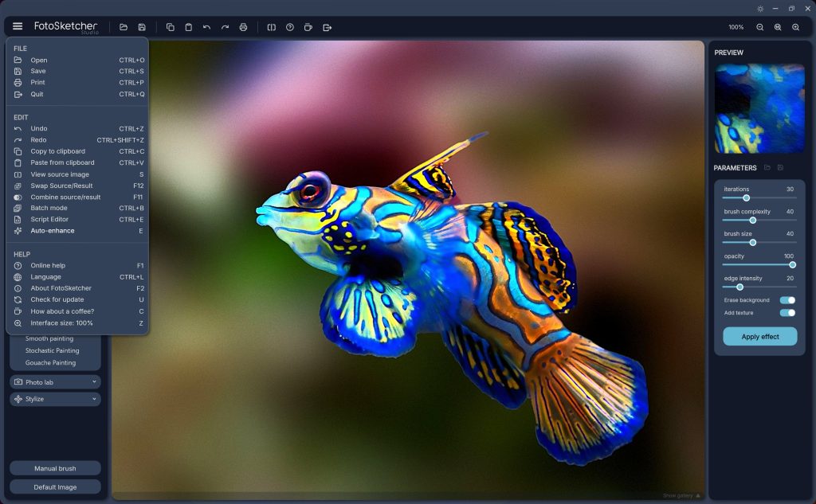Image resolution: width=816 pixels, height=504 pixels.
Task: Choose Save in the File menu
Action: tap(78, 71)
